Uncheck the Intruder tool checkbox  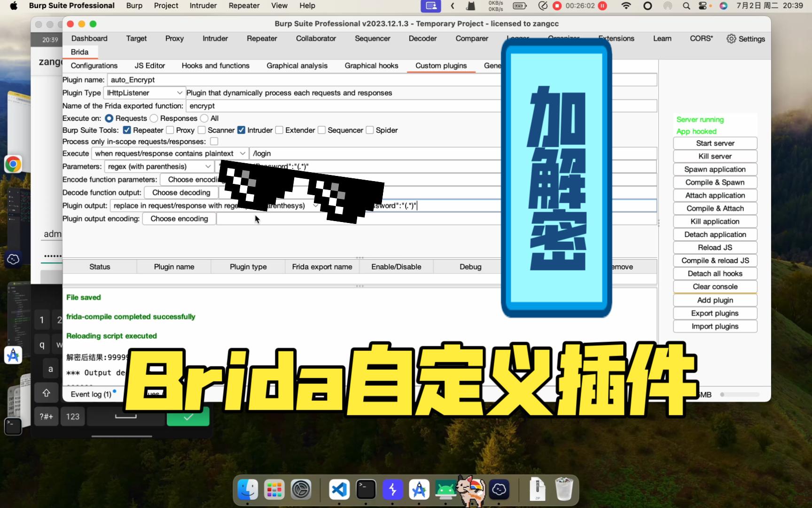click(x=241, y=130)
